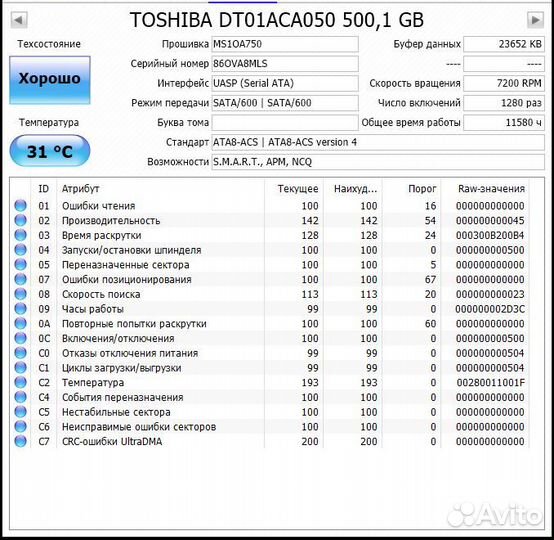Viewport: 554px width, 540px height.
Task: Select the Ошибки позиционирования attribute name
Action: click(126, 280)
